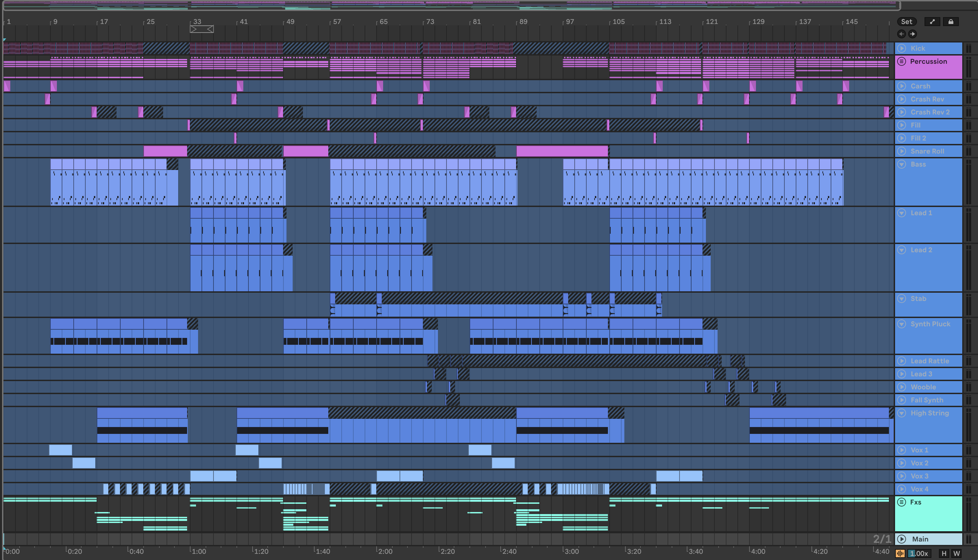This screenshot has height=560, width=978.
Task: Jump to next locator arrow
Action: coord(912,34)
